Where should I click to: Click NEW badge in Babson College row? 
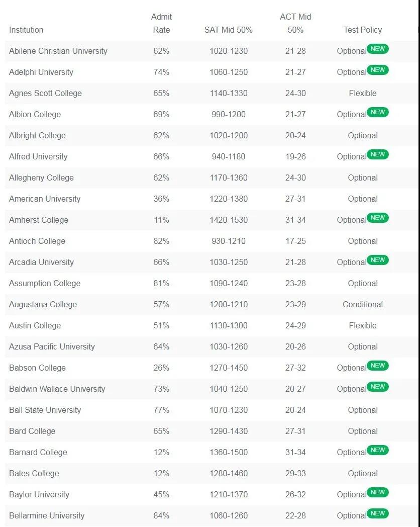[378, 366]
